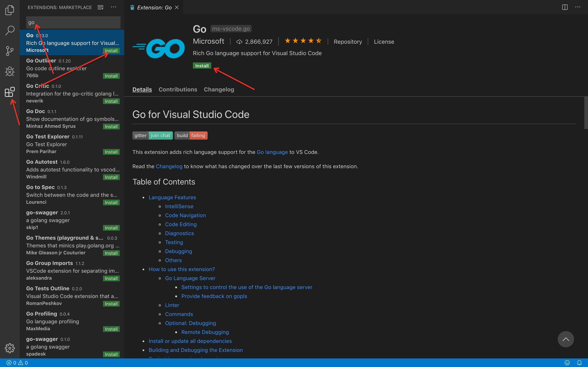Install the Go Profiling extension
This screenshot has height=367, width=588.
111,329
